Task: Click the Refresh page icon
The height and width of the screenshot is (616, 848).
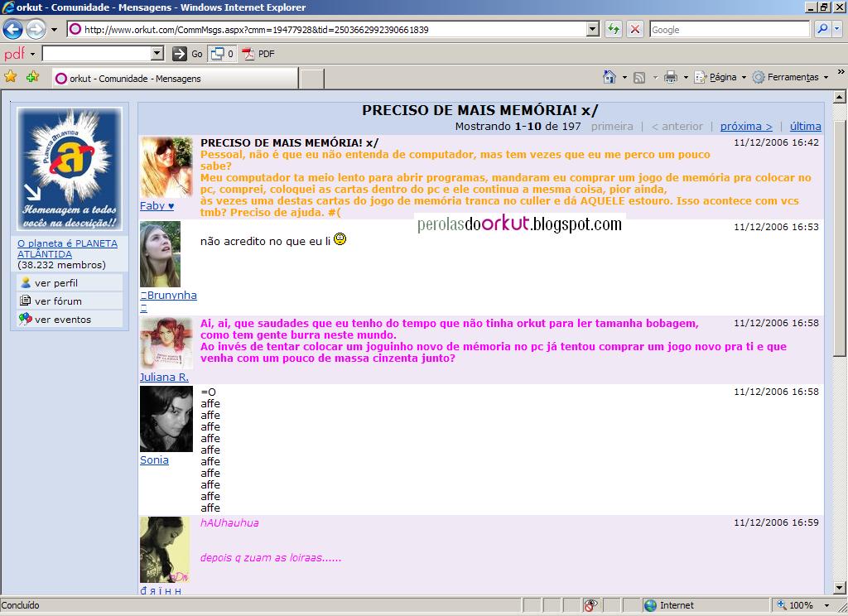Action: (x=614, y=29)
